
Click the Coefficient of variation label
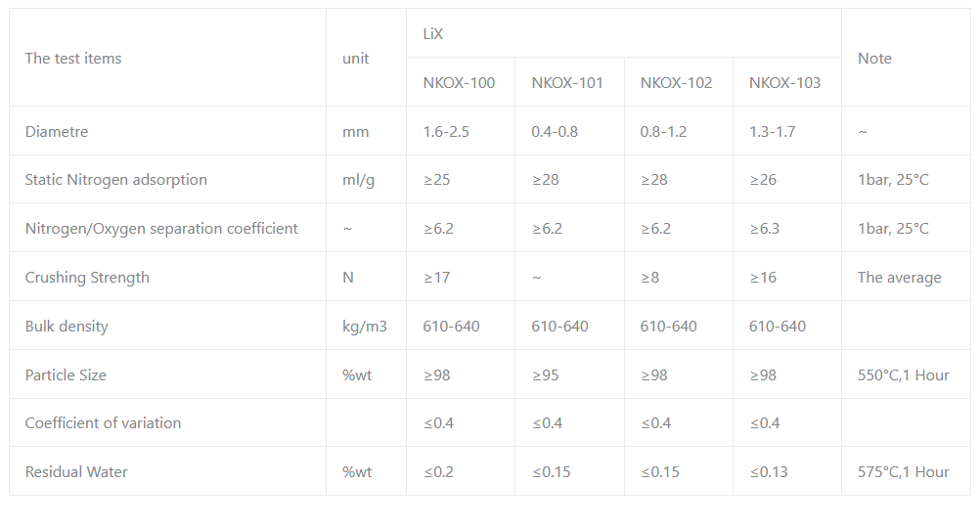pos(103,423)
